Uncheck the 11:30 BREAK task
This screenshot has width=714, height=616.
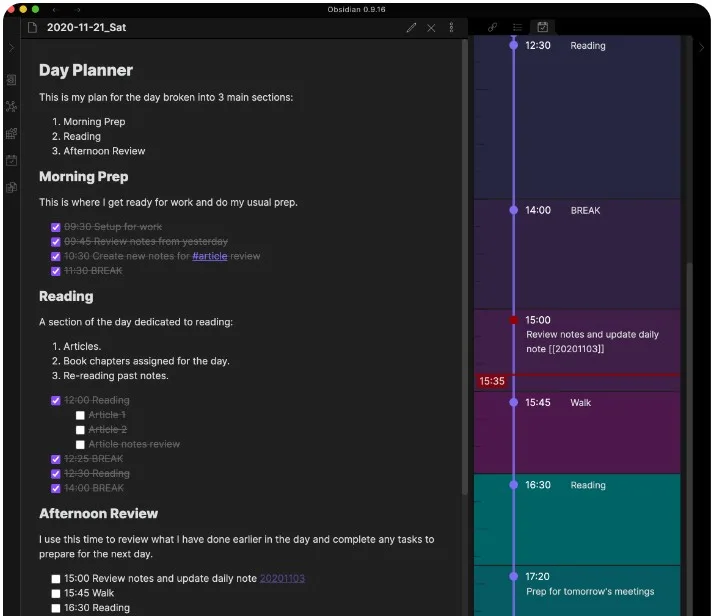tap(56, 271)
